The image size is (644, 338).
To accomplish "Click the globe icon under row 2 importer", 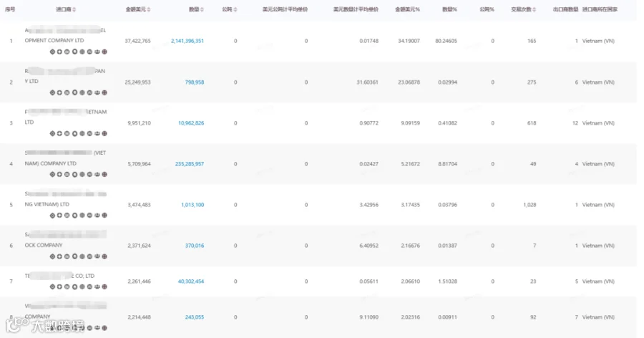I will click(104, 92).
